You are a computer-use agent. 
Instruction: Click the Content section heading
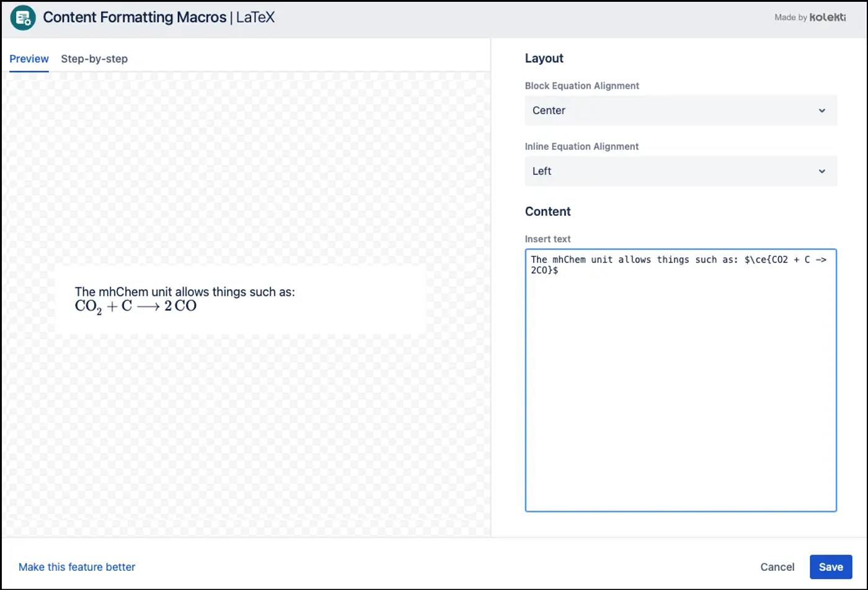548,212
